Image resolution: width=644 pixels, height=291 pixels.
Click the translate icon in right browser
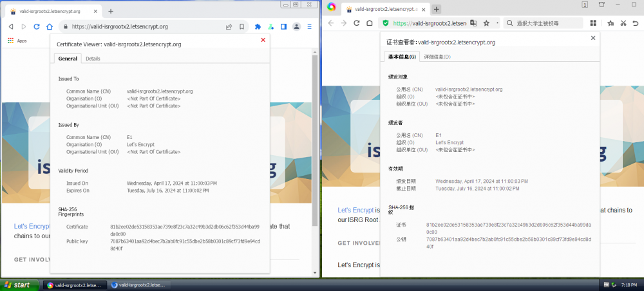click(x=474, y=23)
